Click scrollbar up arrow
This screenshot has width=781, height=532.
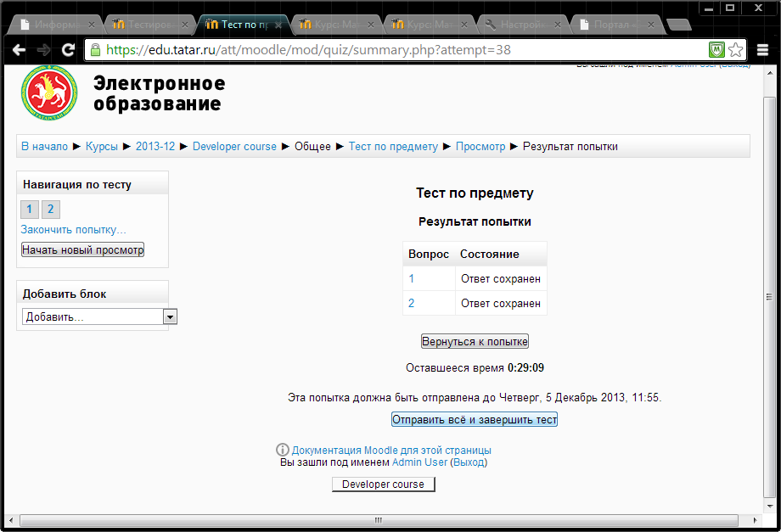click(x=770, y=73)
